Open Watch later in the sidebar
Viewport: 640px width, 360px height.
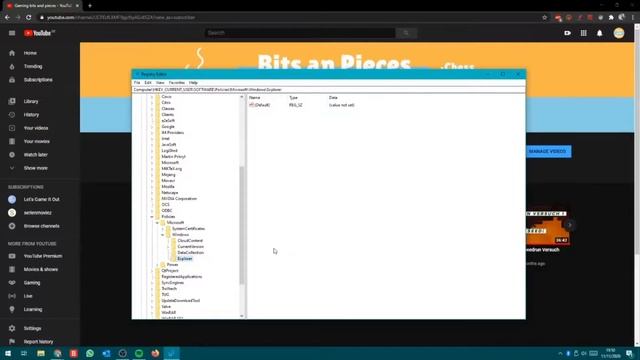(x=36, y=155)
